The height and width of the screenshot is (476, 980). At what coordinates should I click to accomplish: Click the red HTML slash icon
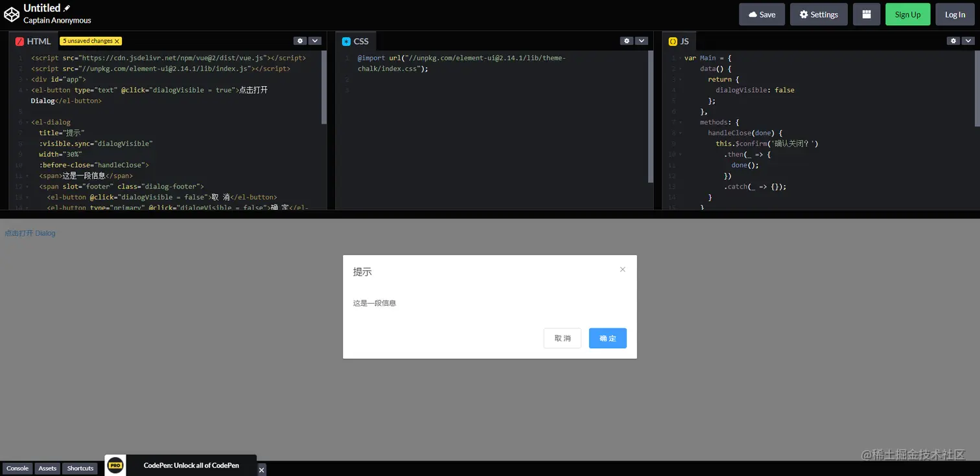19,41
